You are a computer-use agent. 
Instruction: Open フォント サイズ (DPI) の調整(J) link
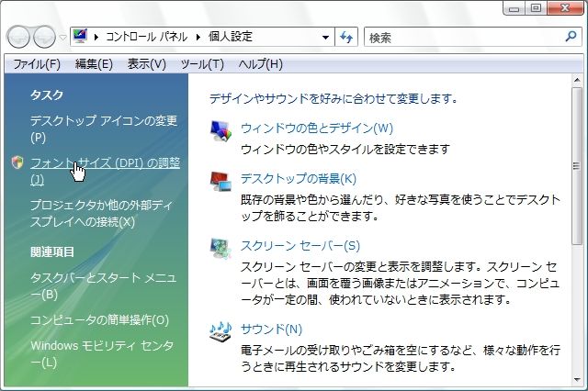[x=105, y=171]
